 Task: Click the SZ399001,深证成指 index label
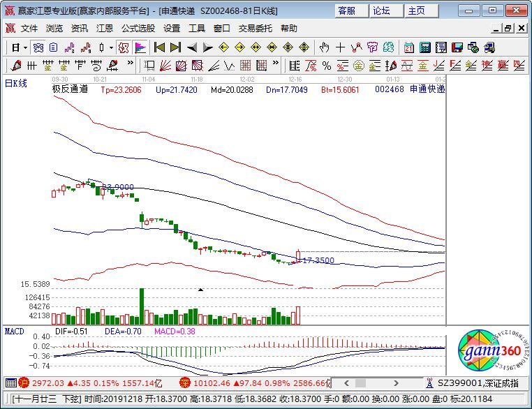[x=478, y=383]
